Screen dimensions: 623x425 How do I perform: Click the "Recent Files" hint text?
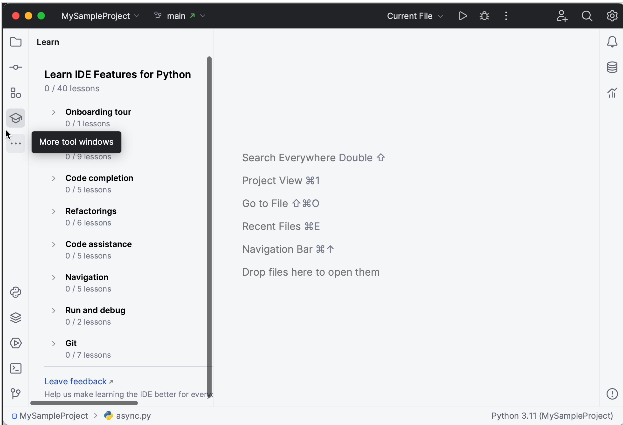click(x=271, y=226)
